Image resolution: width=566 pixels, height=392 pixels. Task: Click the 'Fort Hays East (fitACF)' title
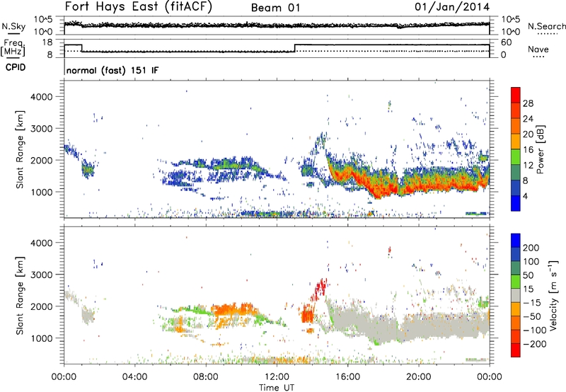(138, 6)
